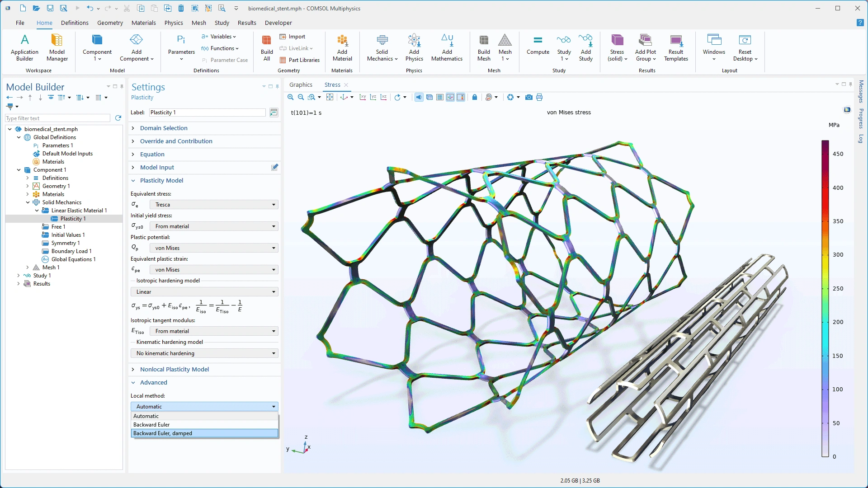Toggle the scene light button
Screen dimensions: 868x488
pos(419,97)
